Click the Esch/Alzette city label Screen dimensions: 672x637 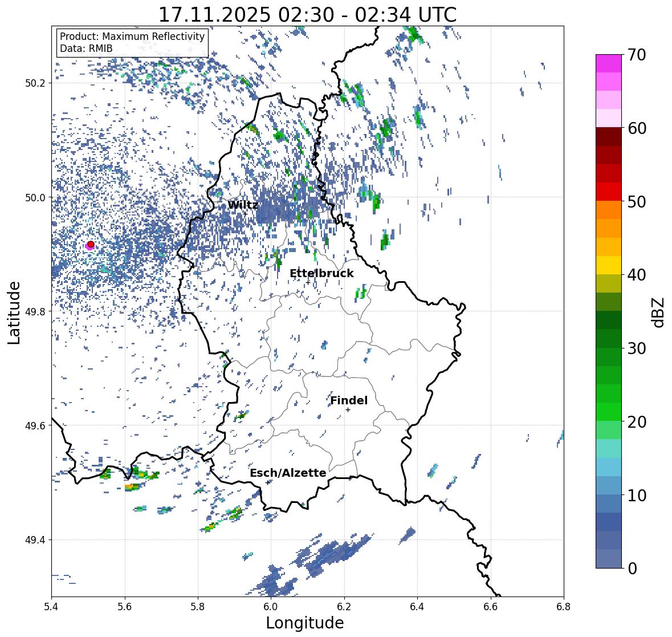click(x=288, y=473)
